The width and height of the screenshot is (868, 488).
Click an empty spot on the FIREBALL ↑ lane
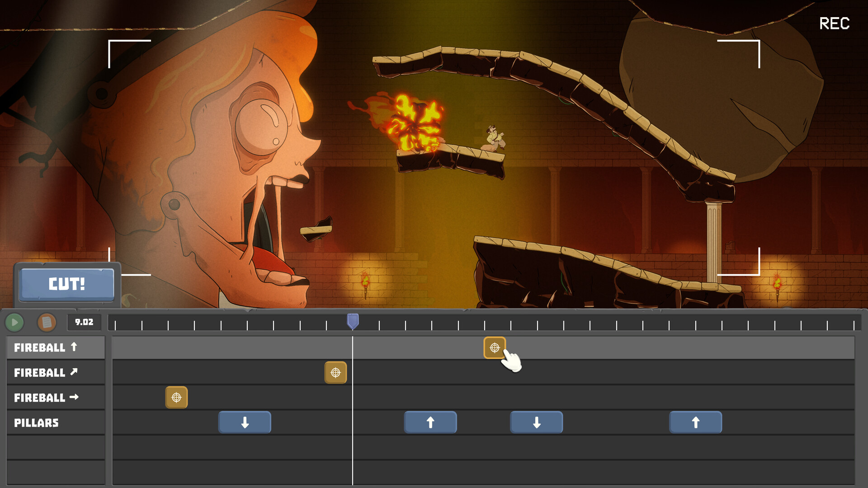pyautogui.click(x=678, y=347)
